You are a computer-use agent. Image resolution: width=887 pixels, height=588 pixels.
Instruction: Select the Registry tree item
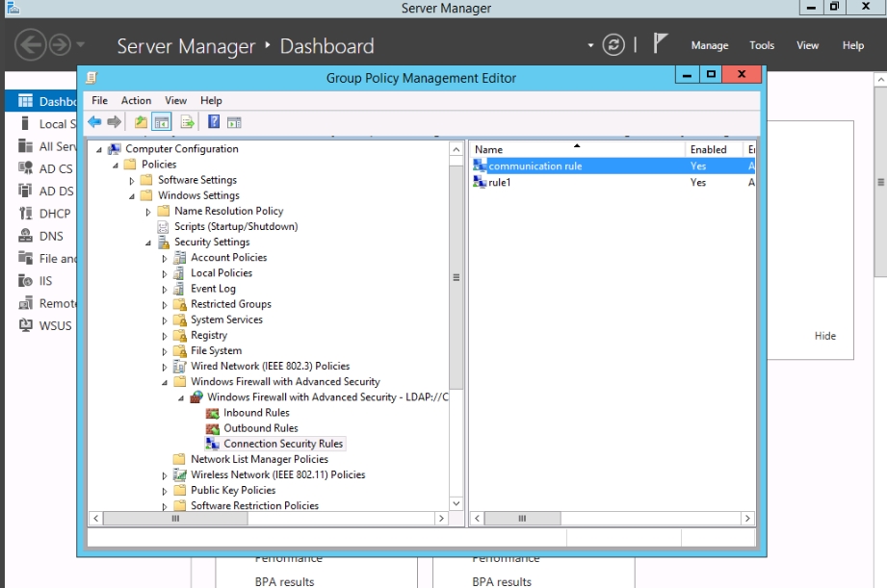209,335
